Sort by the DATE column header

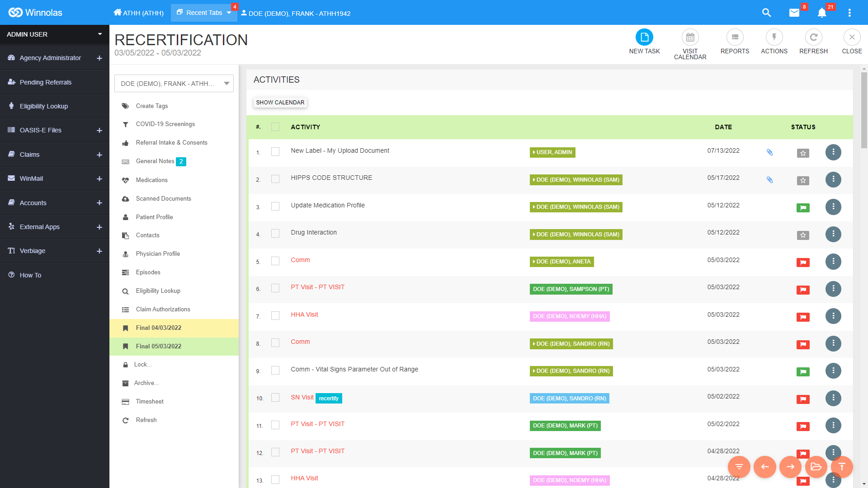click(723, 127)
